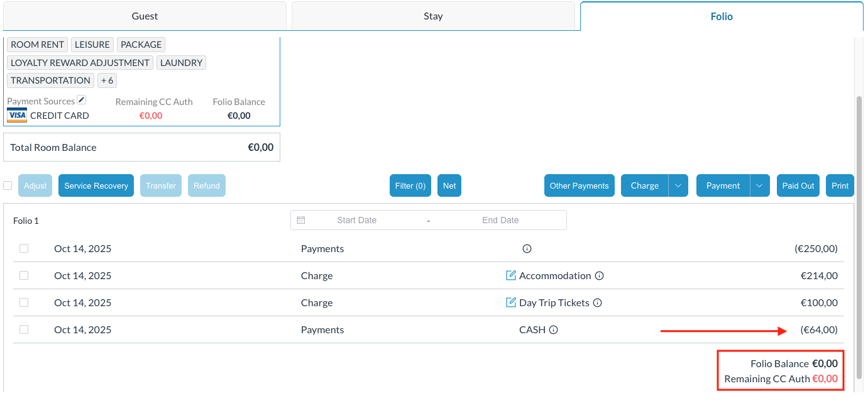Click the Other Payments button
This screenshot has width=868, height=403.
(579, 185)
